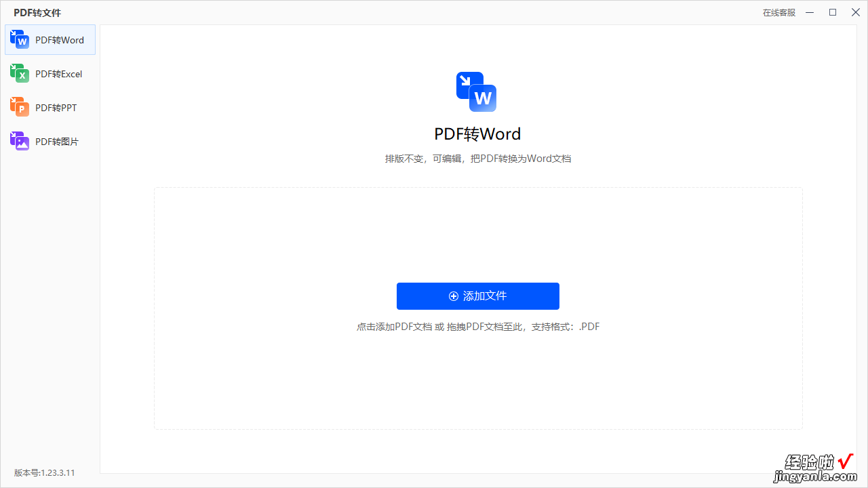
Task: Click the purple PDF转图片 sidebar icon
Action: tap(20, 141)
